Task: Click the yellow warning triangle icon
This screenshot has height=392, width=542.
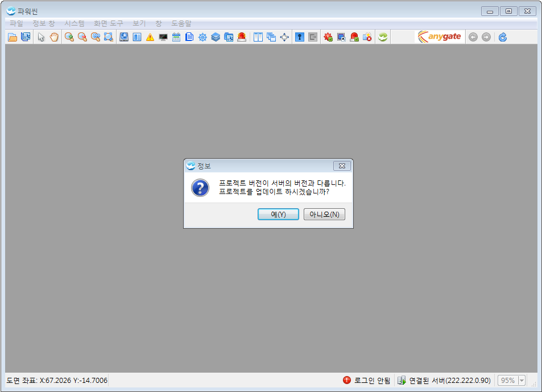Action: click(150, 37)
